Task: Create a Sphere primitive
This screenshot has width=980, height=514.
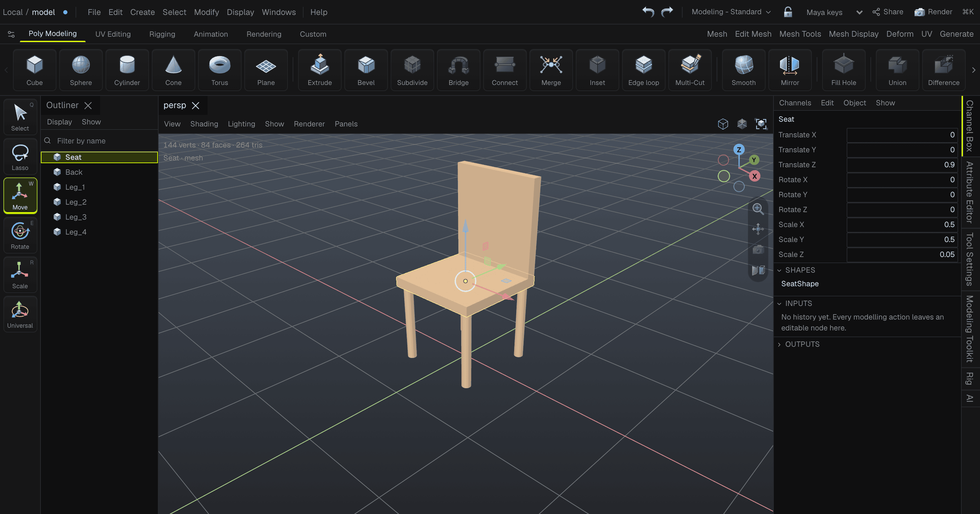Action: point(81,70)
